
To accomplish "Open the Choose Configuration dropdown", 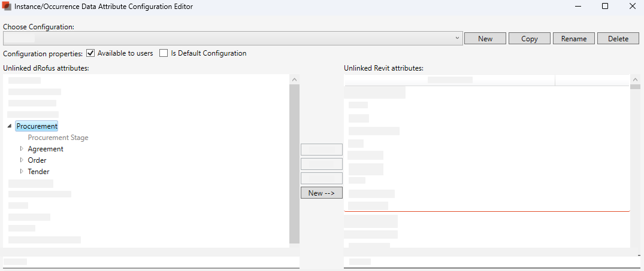I will click(x=457, y=38).
